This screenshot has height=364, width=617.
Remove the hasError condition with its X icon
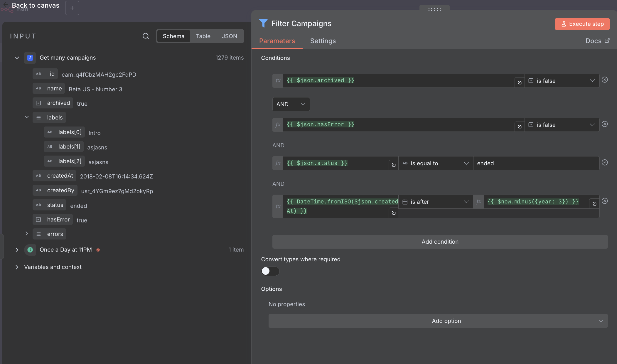coord(605,124)
